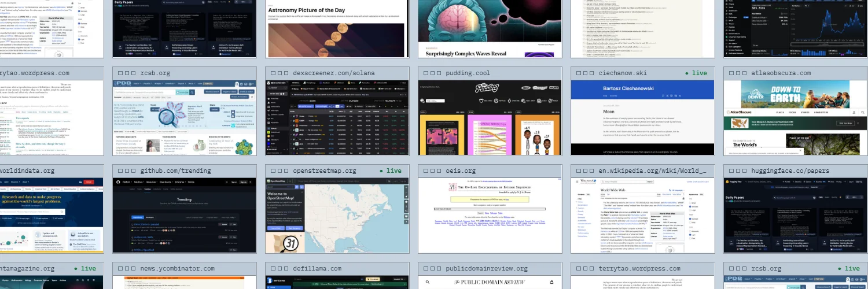Select the worldindata.org tile title

(x=27, y=171)
